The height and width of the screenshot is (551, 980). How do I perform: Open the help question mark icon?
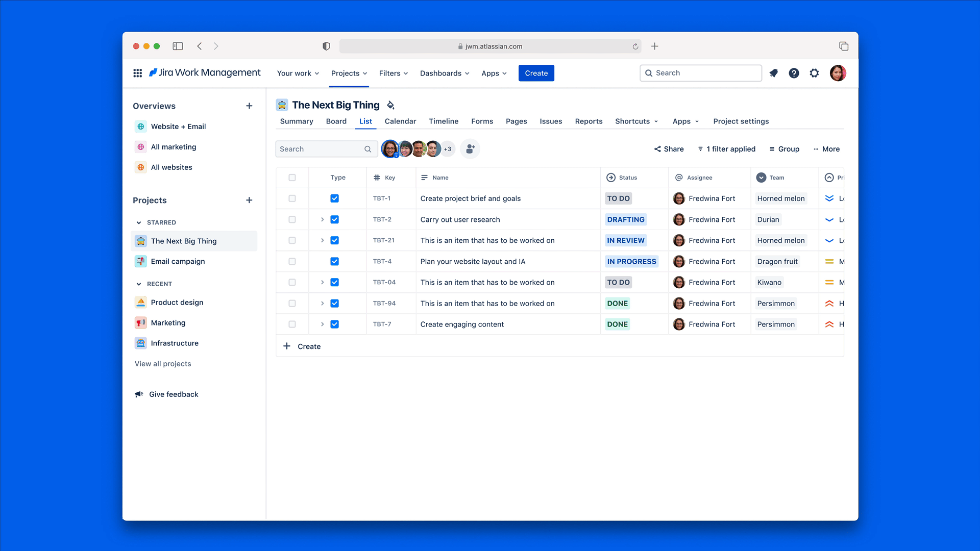pos(794,73)
